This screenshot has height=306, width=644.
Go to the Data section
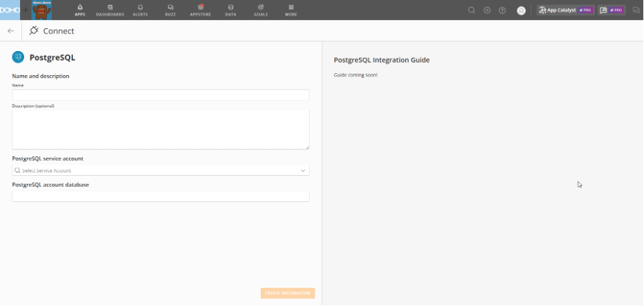230,10
